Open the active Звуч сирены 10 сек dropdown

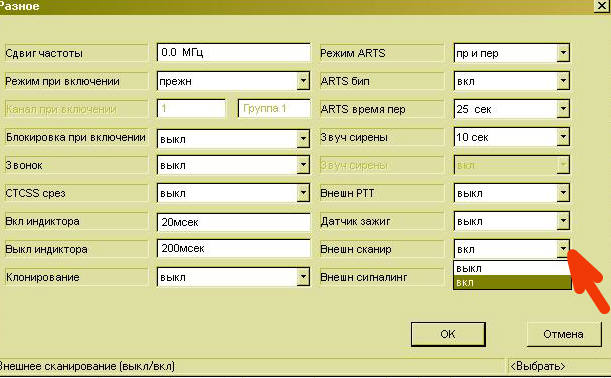563,137
